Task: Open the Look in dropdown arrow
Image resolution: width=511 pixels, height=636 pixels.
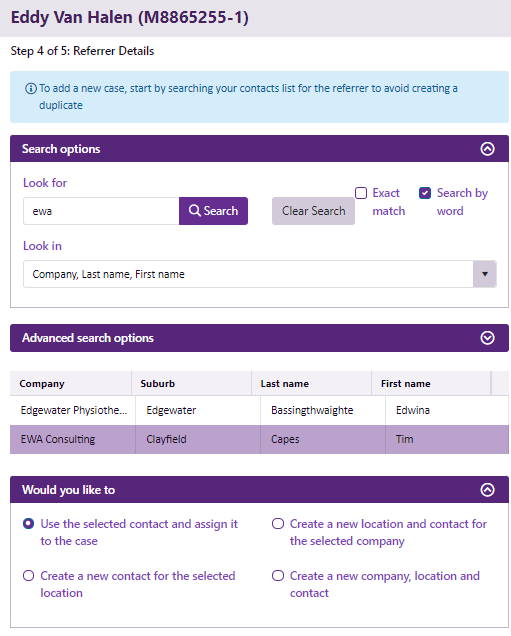Action: click(x=485, y=274)
